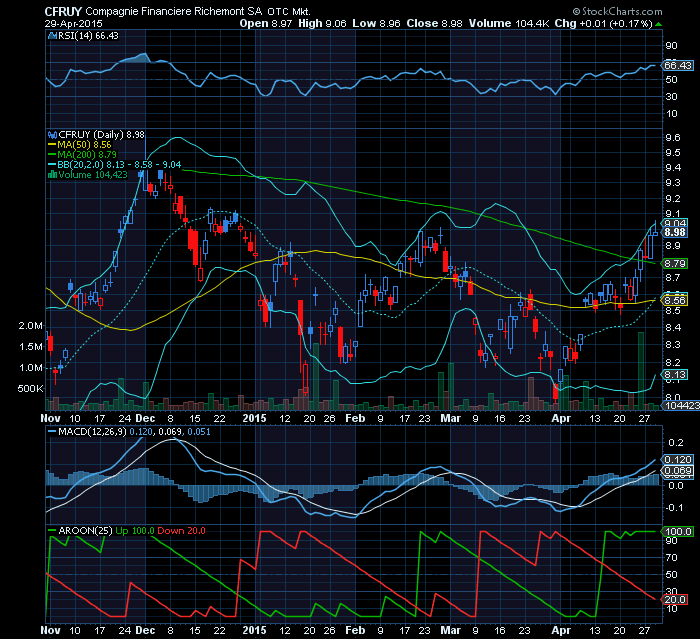Click the Open 8.97 value
Viewport: 700px width, 639px height.
pos(266,24)
